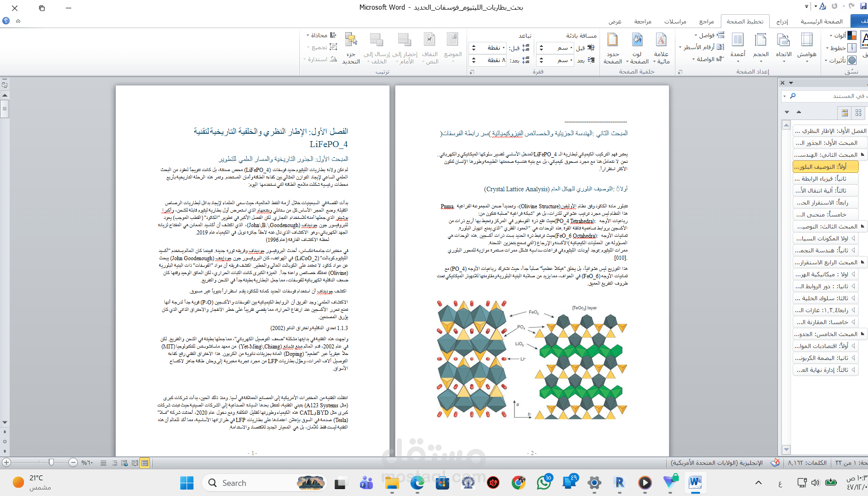This screenshot has width=868, height=496.
Task: Open the View (عرض) tab
Action: click(615, 22)
